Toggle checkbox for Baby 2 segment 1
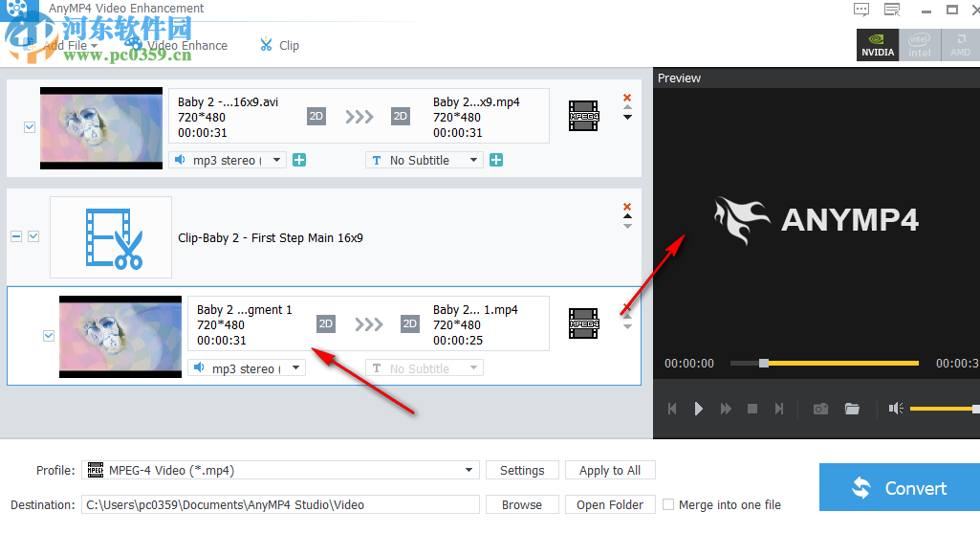980x534 pixels. (x=49, y=336)
